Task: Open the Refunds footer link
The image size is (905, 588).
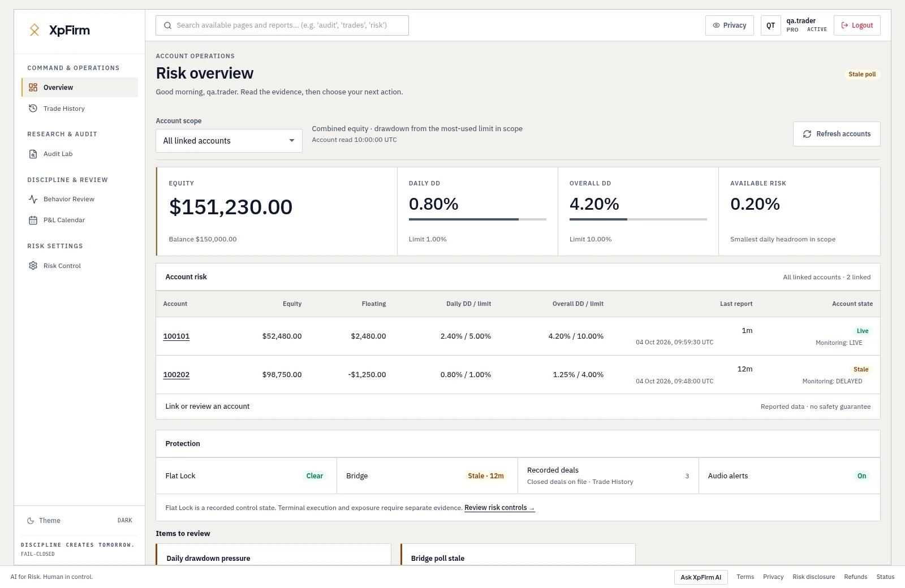Action: (855, 577)
